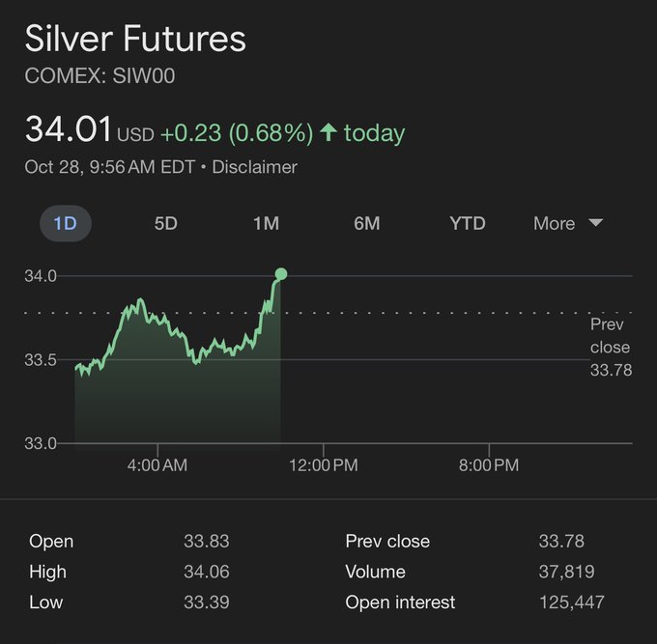Click the Open value 33.83
657x644 pixels.
tap(207, 542)
